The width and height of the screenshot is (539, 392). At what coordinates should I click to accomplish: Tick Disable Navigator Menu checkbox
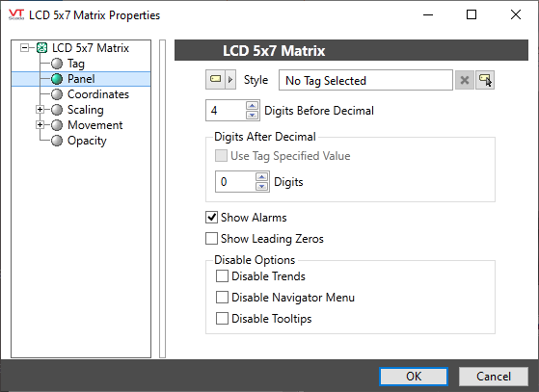[x=222, y=298]
